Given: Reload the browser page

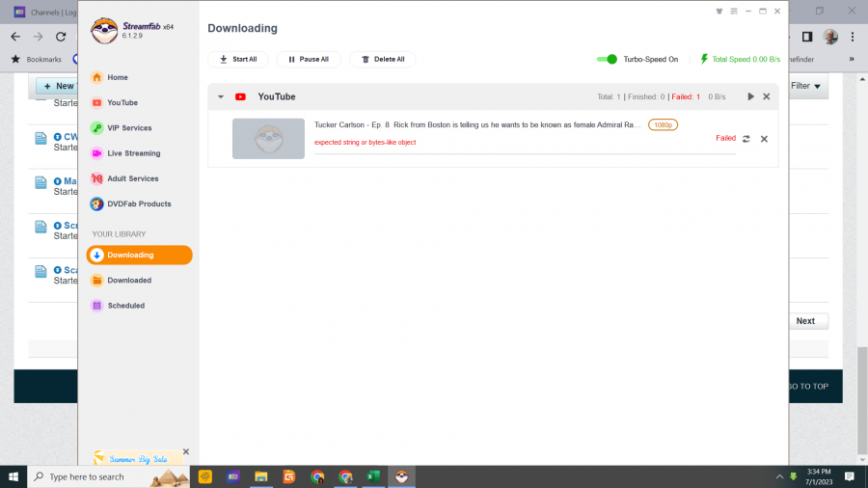Looking at the screenshot, I should [x=61, y=37].
